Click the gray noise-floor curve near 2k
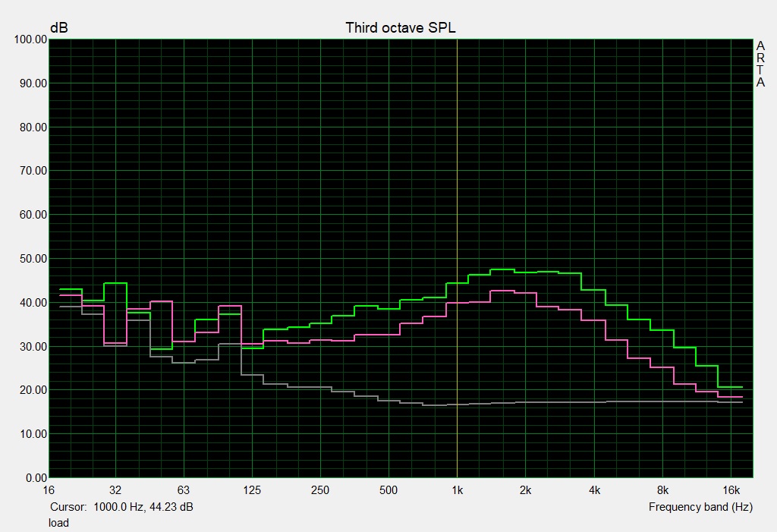777x532 pixels. 525,402
